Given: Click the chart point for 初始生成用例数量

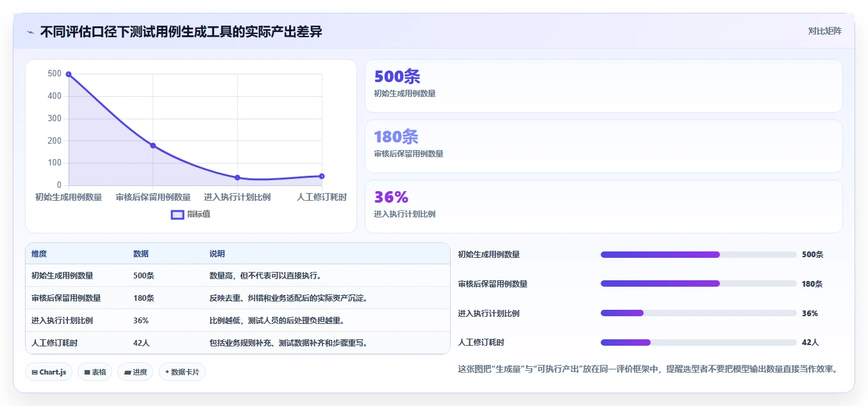Looking at the screenshot, I should (69, 74).
